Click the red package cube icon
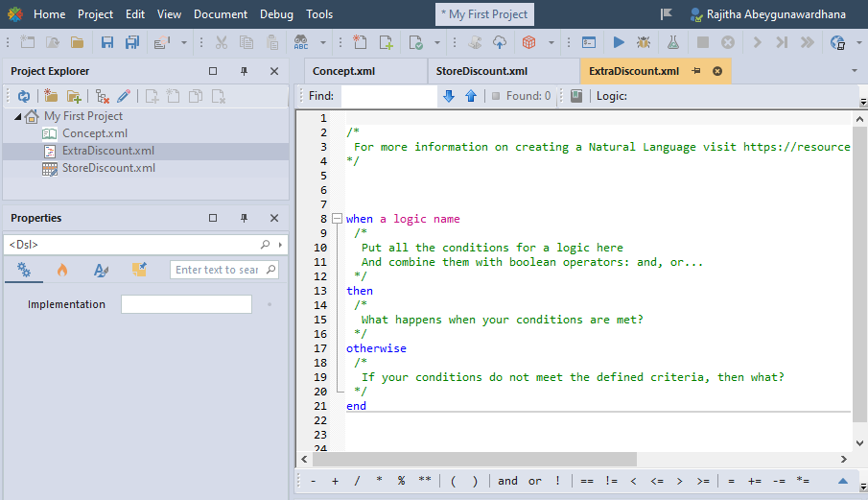The image size is (868, 500). 528,42
